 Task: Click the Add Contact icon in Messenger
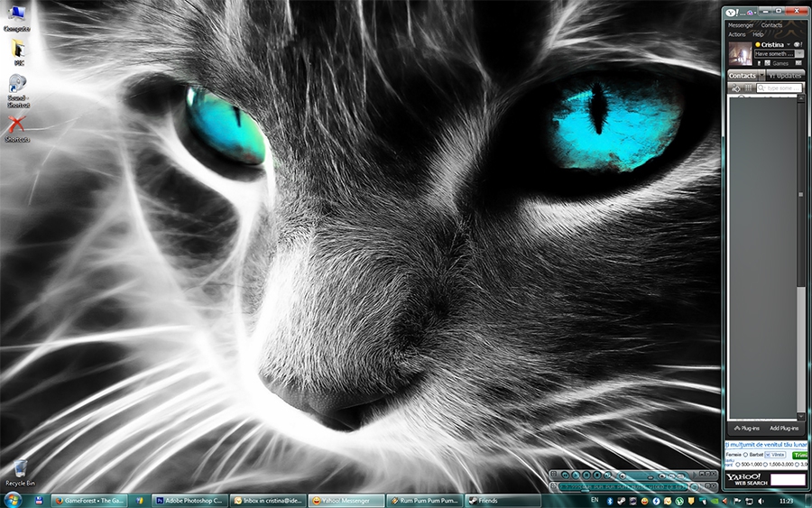(735, 88)
